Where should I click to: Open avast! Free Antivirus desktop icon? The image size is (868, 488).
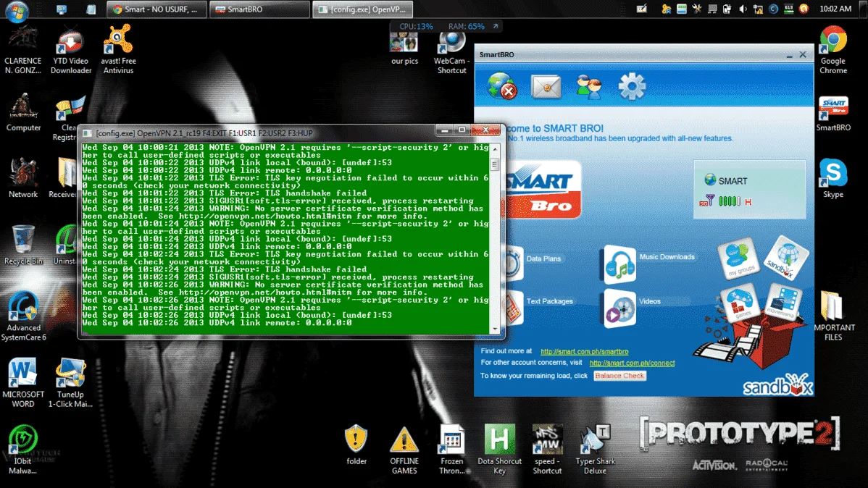click(118, 50)
